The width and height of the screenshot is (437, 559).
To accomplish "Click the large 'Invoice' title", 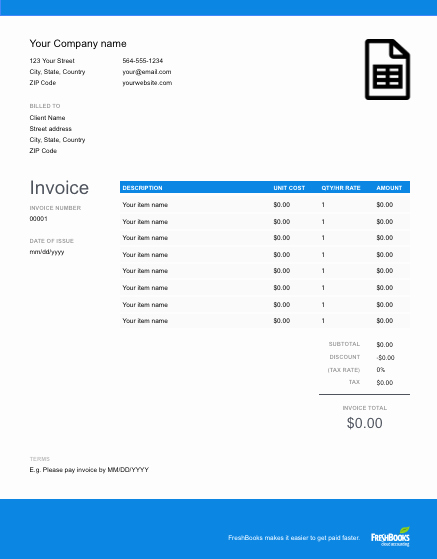I will tap(59, 188).
